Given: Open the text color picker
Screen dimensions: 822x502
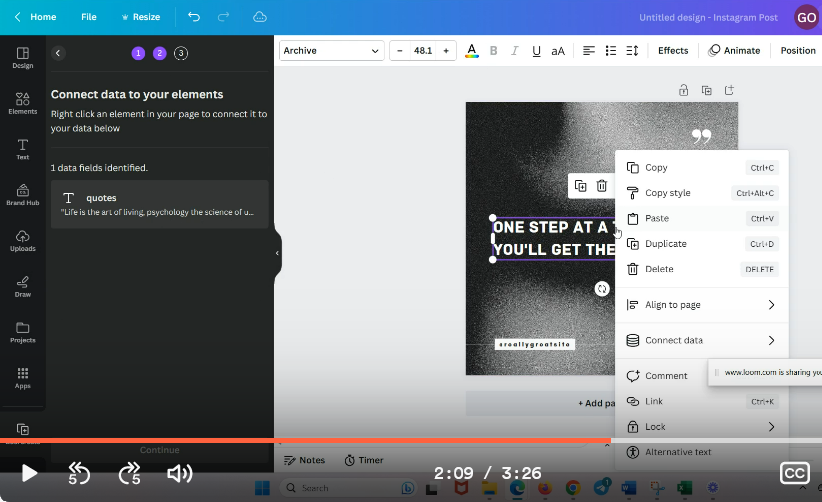Looking at the screenshot, I should [x=472, y=50].
